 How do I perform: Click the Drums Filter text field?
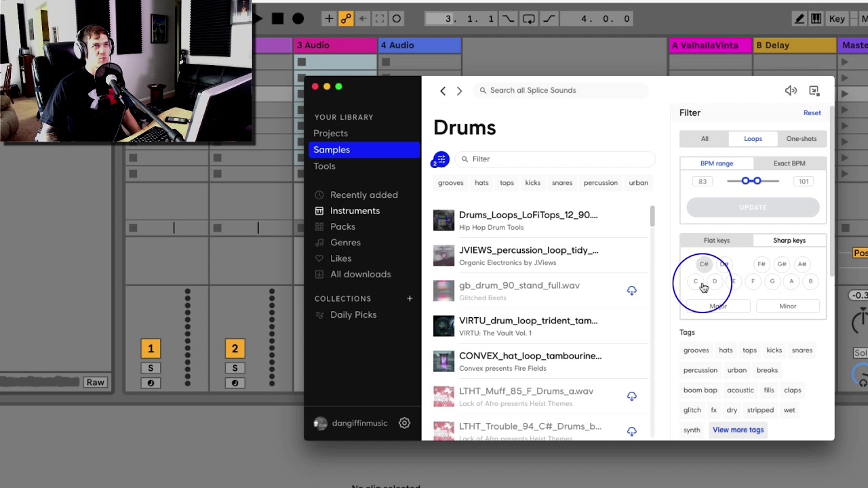[x=555, y=159]
